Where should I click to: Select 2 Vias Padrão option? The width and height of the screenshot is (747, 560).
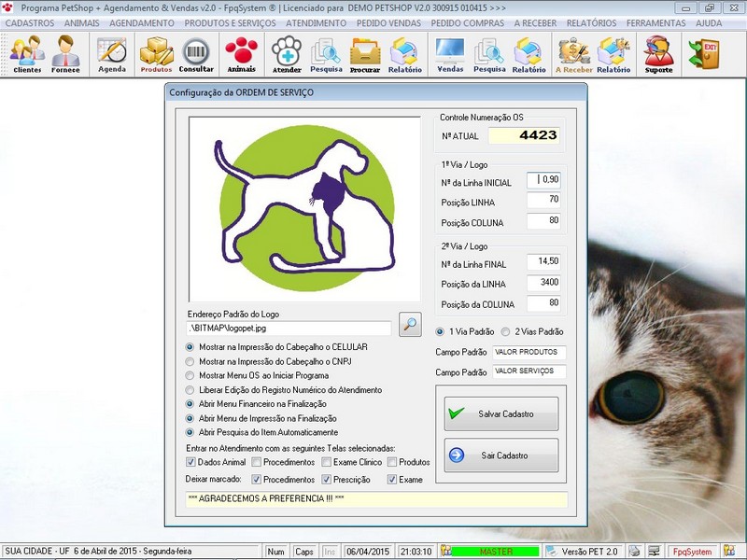505,331
